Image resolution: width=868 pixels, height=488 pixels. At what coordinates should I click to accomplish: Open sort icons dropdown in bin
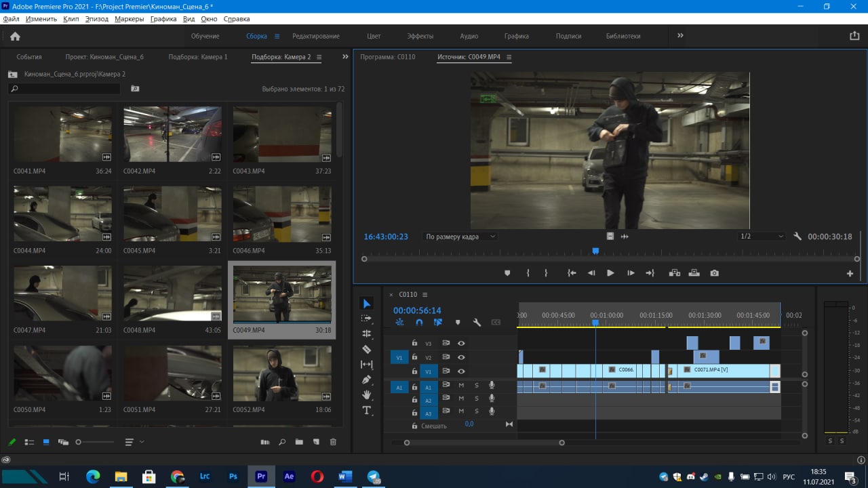134,442
